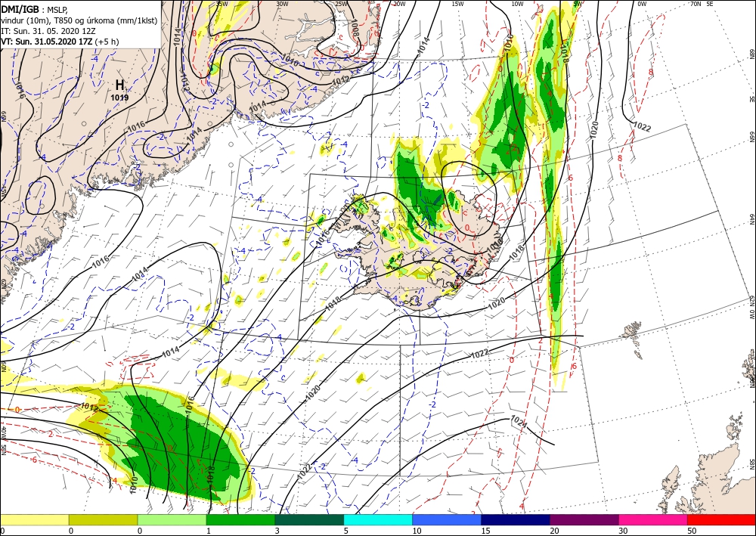
Task: Click the light yellow legend swatch
Action: pyautogui.click(x=34, y=519)
